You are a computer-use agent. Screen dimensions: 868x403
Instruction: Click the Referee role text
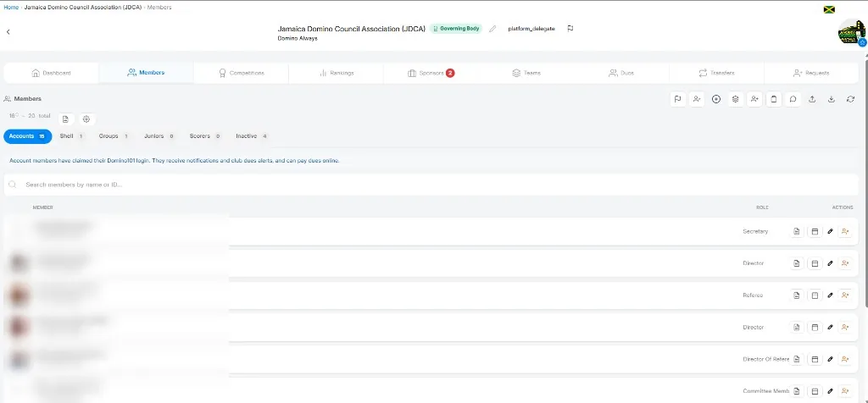click(x=753, y=295)
